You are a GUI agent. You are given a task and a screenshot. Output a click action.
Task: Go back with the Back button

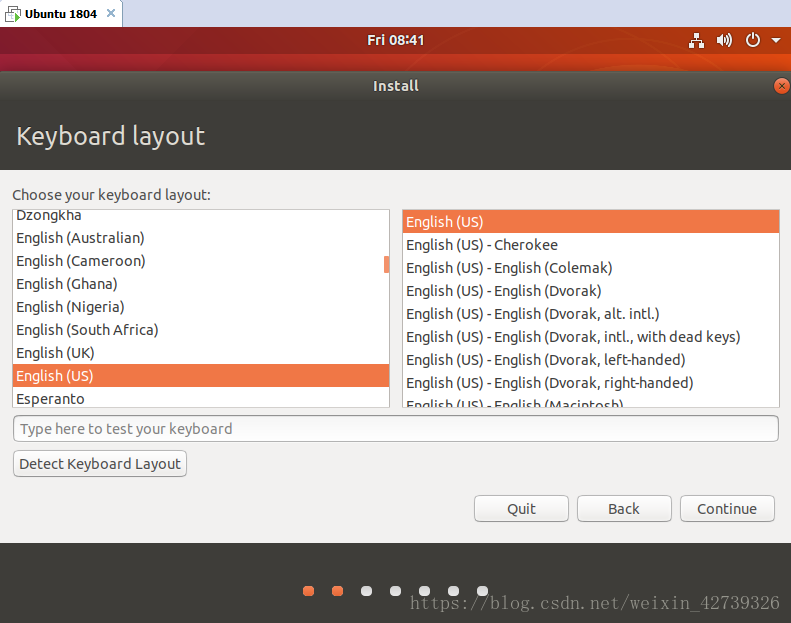(624, 508)
